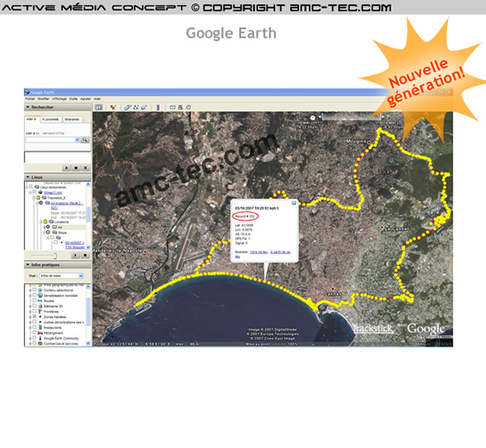The height and width of the screenshot is (448, 486).
Task: Play the search results tour button
Action: tap(67, 168)
